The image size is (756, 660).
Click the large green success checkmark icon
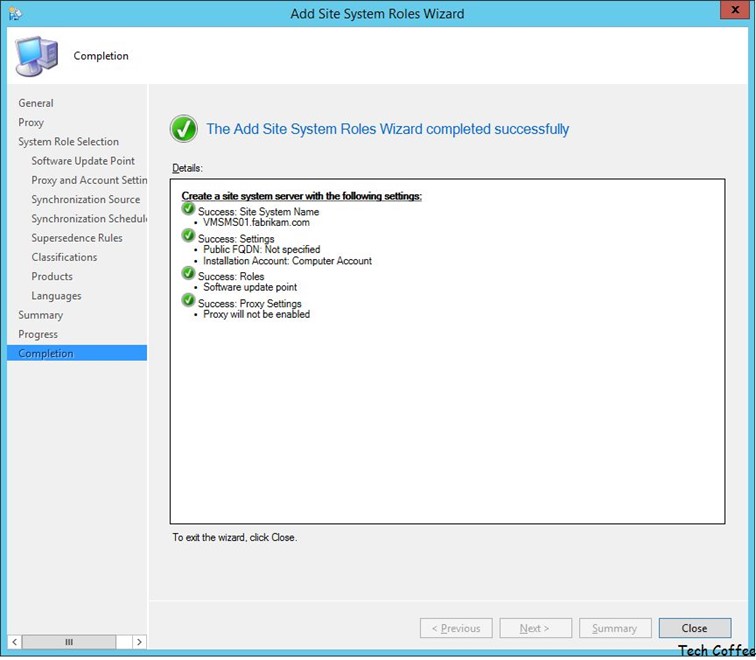[x=183, y=129]
